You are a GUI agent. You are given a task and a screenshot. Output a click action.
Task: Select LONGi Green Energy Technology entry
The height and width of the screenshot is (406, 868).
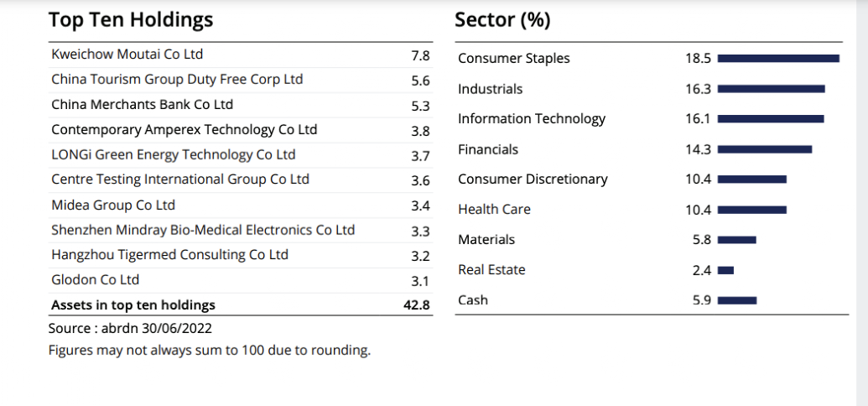[x=173, y=154]
